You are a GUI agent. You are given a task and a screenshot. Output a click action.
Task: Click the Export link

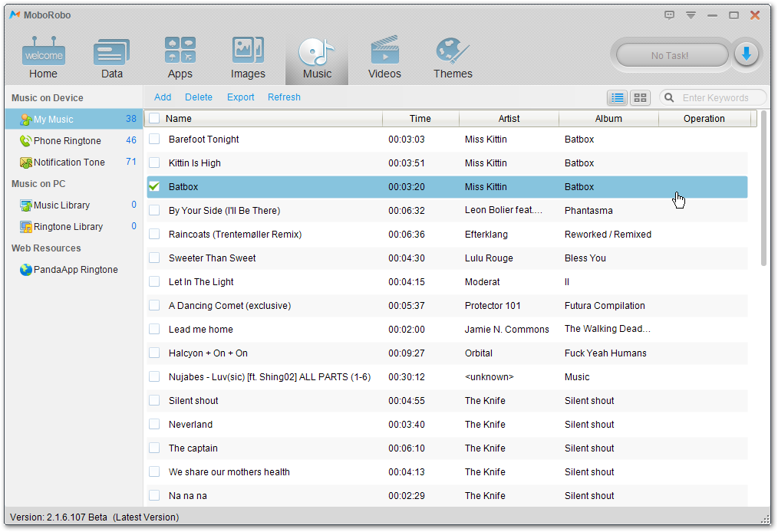coord(241,97)
